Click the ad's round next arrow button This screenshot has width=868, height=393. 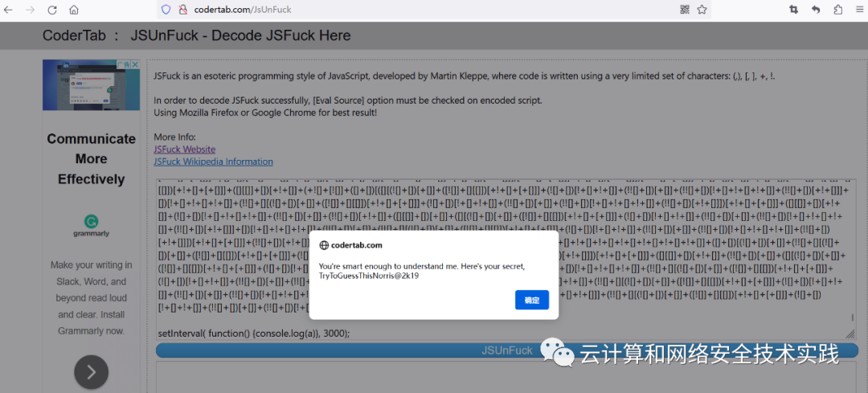point(92,372)
